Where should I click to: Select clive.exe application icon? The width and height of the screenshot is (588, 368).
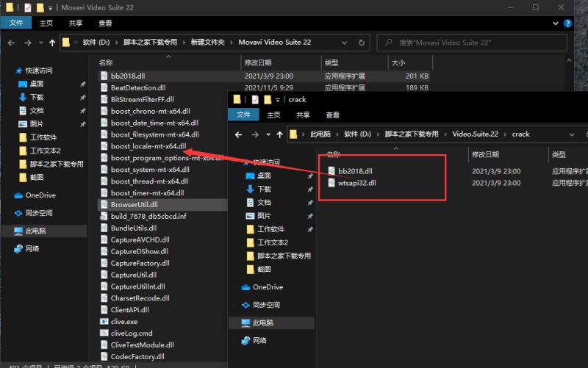click(104, 322)
